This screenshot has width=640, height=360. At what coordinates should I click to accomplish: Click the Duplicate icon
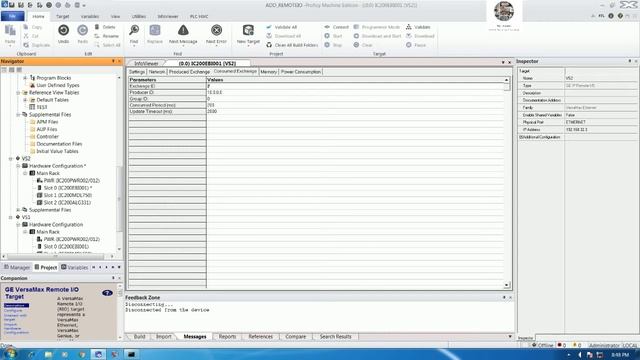[x=26, y=45]
